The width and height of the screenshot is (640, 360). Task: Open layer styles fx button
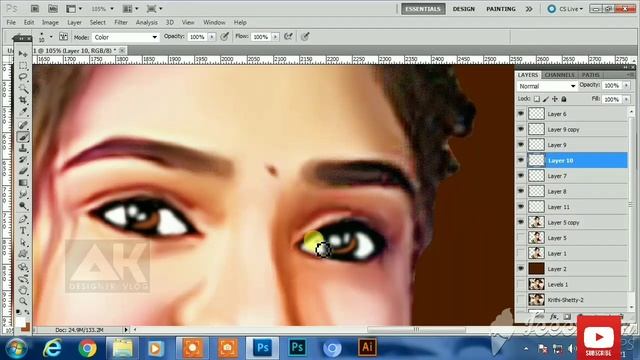pos(553,317)
